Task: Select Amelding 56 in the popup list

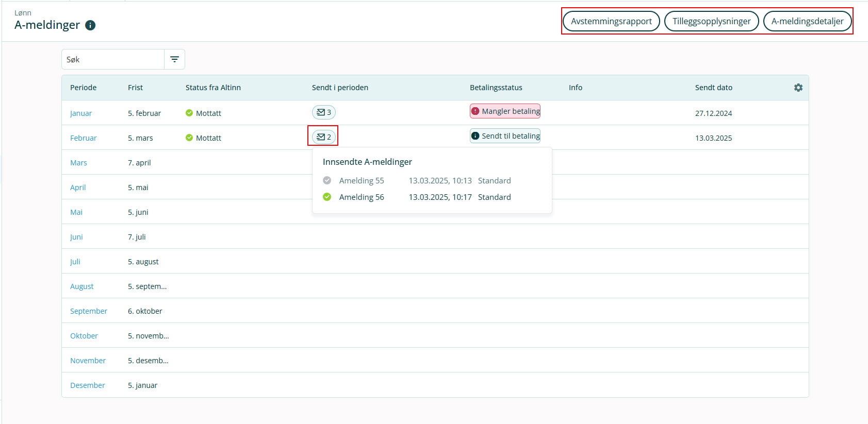Action: [x=362, y=197]
